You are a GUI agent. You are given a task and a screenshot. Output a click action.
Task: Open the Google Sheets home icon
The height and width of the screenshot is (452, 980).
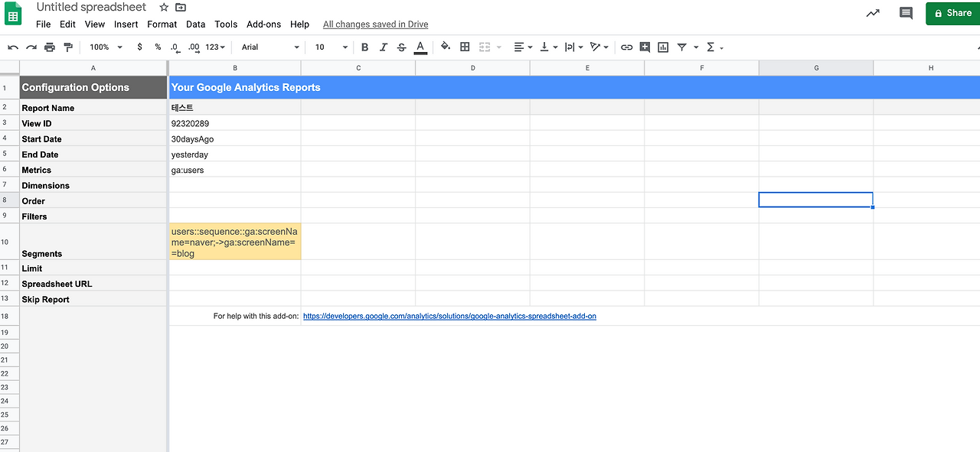pyautogui.click(x=13, y=14)
